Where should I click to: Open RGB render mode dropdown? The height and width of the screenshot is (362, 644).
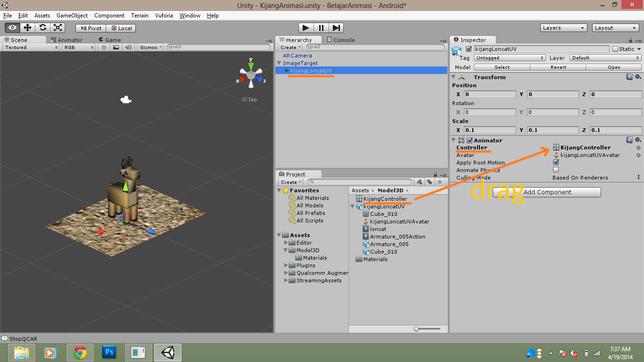[x=79, y=47]
